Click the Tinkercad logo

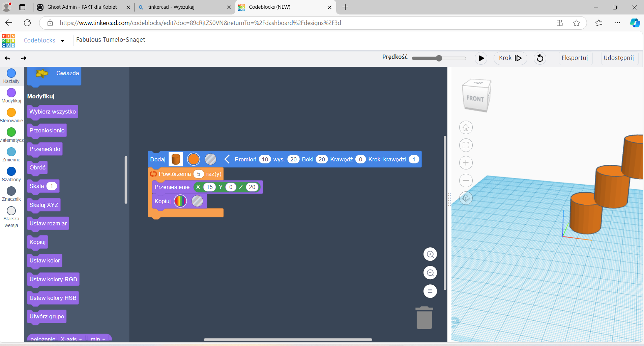(8, 40)
